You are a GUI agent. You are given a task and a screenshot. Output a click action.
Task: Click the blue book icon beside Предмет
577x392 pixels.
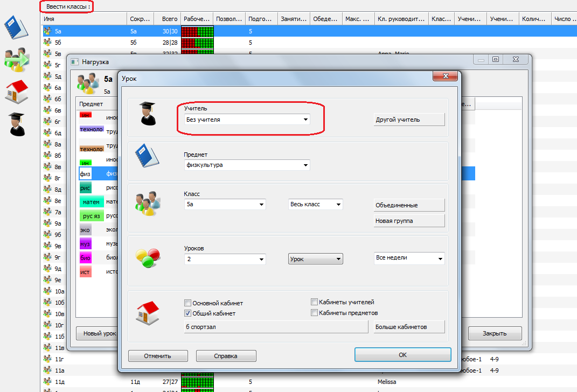147,157
